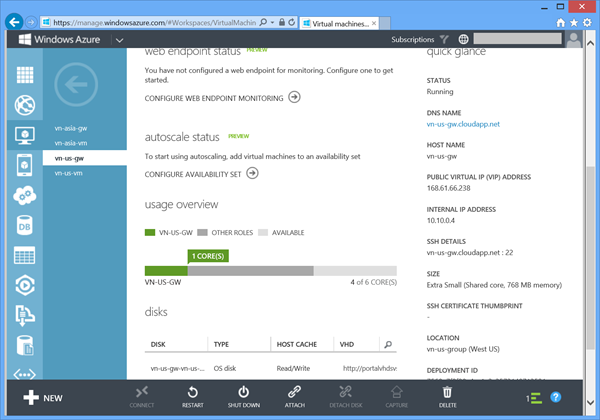The width and height of the screenshot is (600, 420).
Task: Open the Mobile Services sidebar icon
Action: (25, 165)
